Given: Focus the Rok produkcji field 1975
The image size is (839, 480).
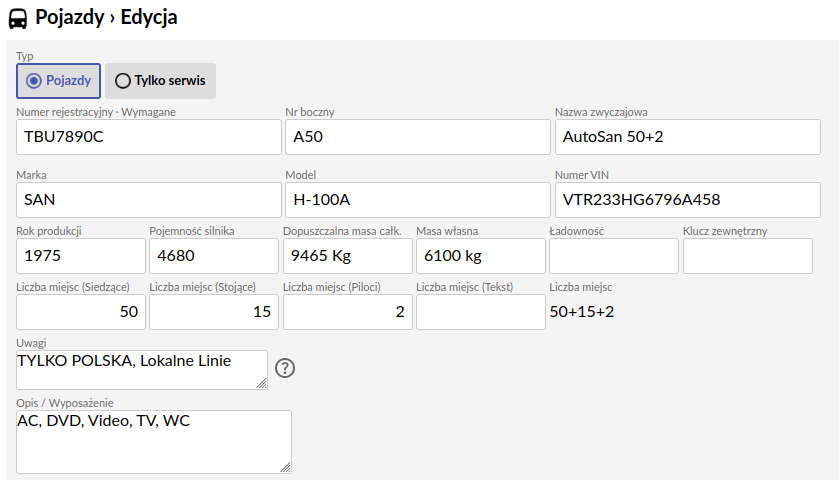Looking at the screenshot, I should (x=81, y=256).
